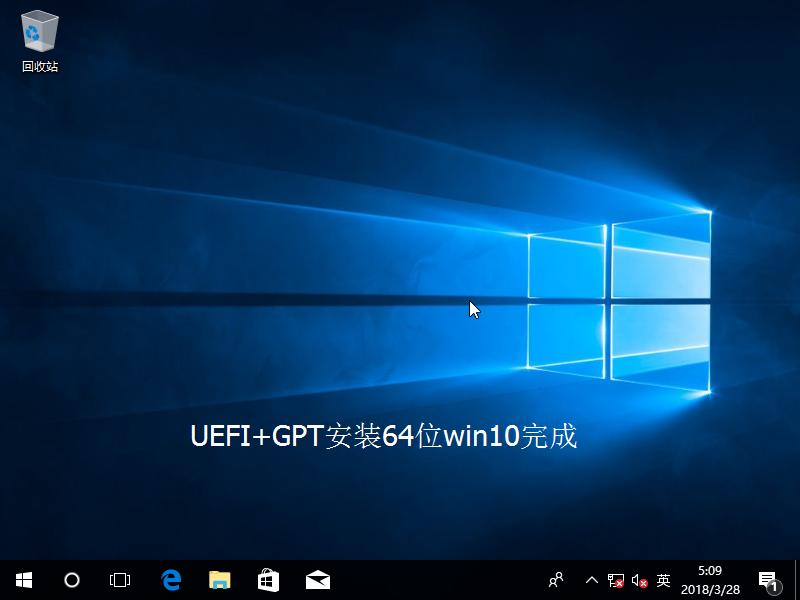
Task: Open File Explorer on the taskbar
Action: pos(218,580)
